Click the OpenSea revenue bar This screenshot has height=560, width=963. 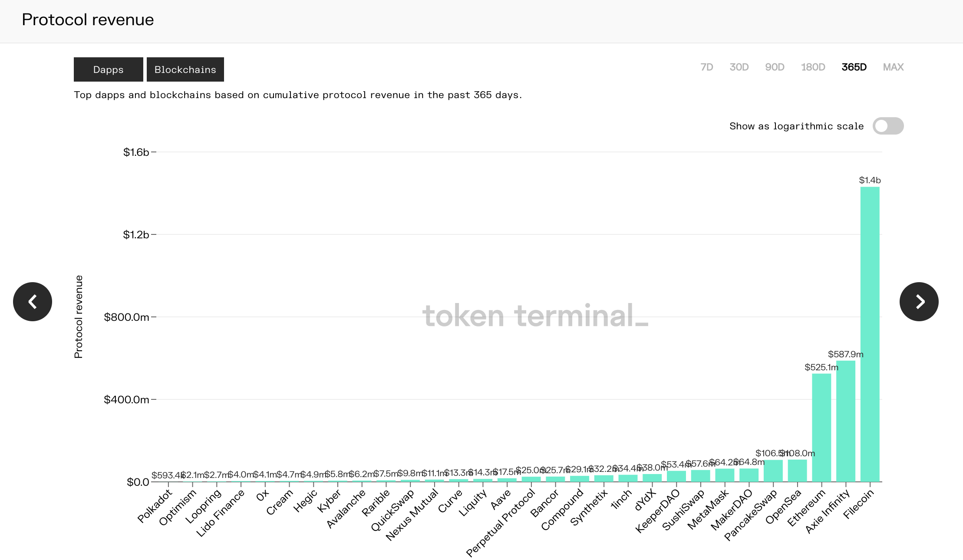pos(797,471)
